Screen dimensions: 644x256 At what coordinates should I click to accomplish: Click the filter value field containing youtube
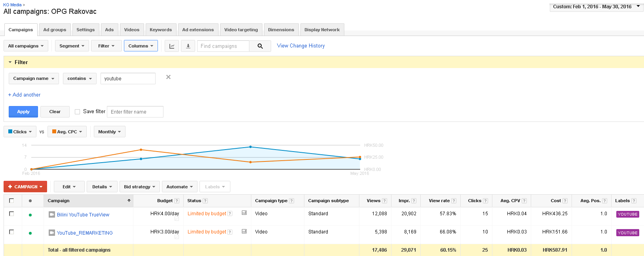127,79
